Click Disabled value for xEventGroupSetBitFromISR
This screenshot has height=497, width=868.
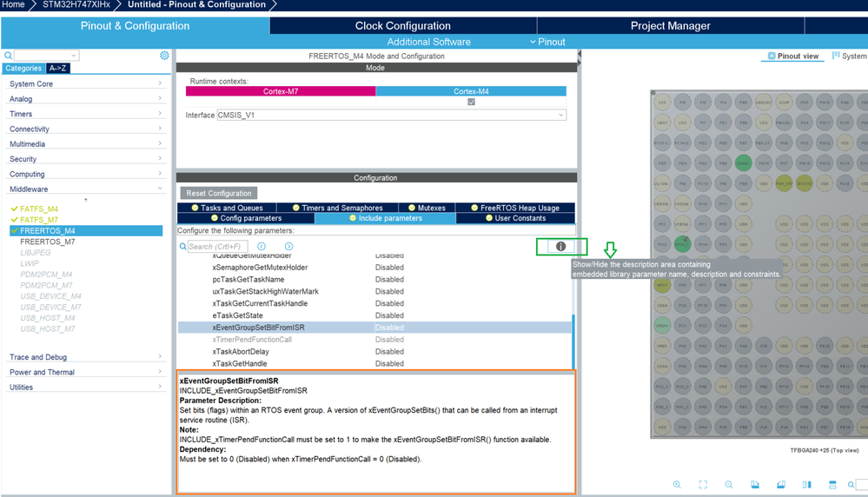click(x=390, y=328)
